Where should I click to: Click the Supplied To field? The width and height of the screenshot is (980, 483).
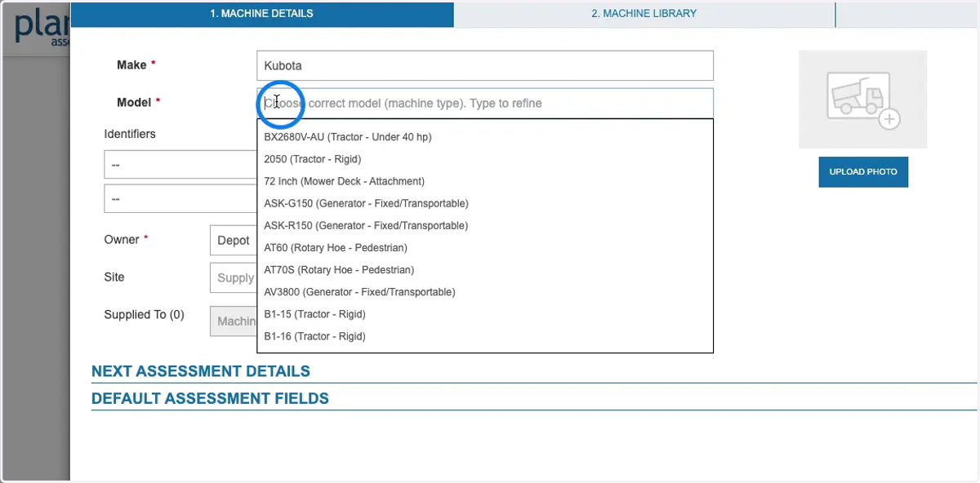point(234,321)
